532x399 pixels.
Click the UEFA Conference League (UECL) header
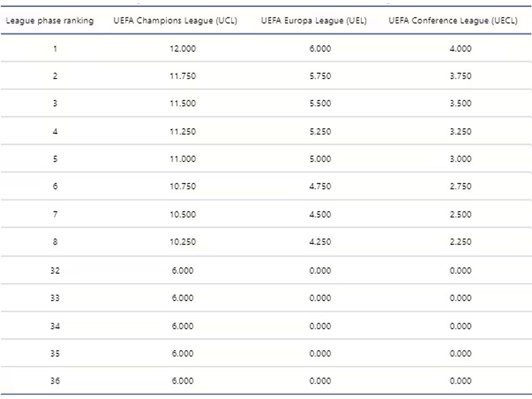(x=453, y=21)
